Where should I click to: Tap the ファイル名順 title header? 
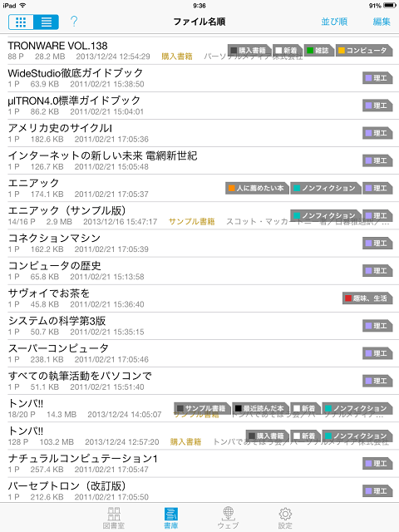[199, 22]
